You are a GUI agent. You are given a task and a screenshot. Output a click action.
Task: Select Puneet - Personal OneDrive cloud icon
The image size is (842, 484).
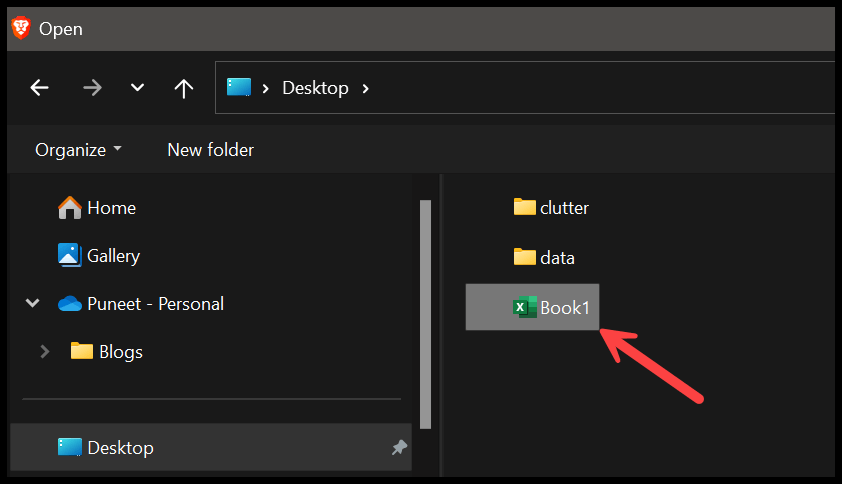click(70, 304)
